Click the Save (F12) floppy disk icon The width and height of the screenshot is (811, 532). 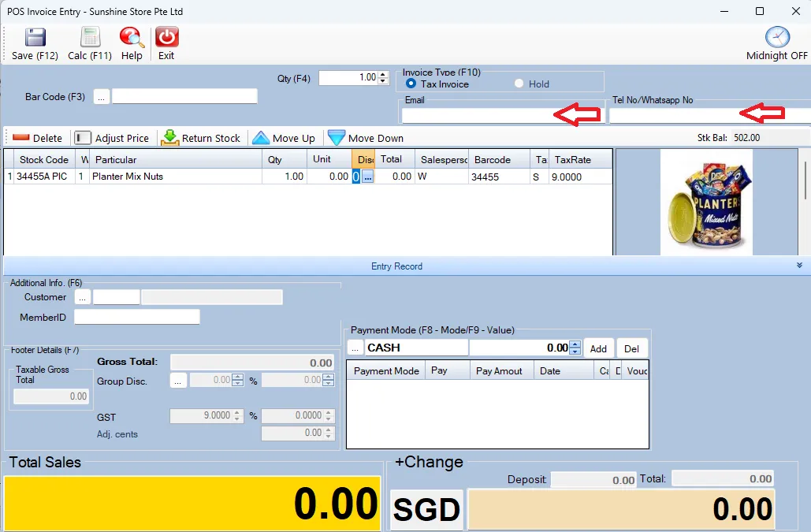(35, 38)
